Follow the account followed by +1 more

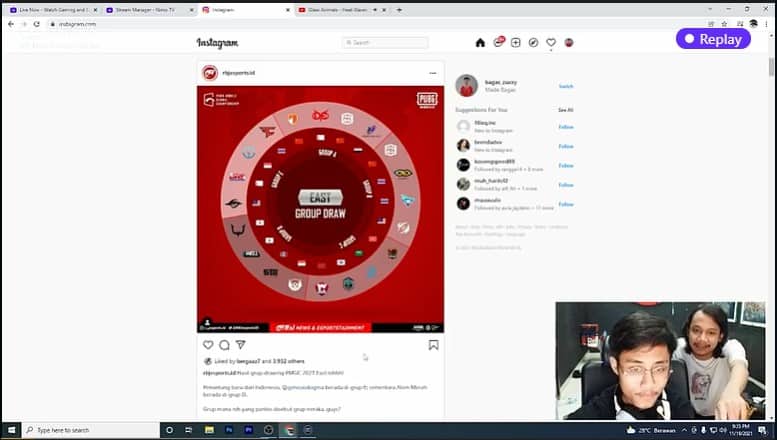566,185
